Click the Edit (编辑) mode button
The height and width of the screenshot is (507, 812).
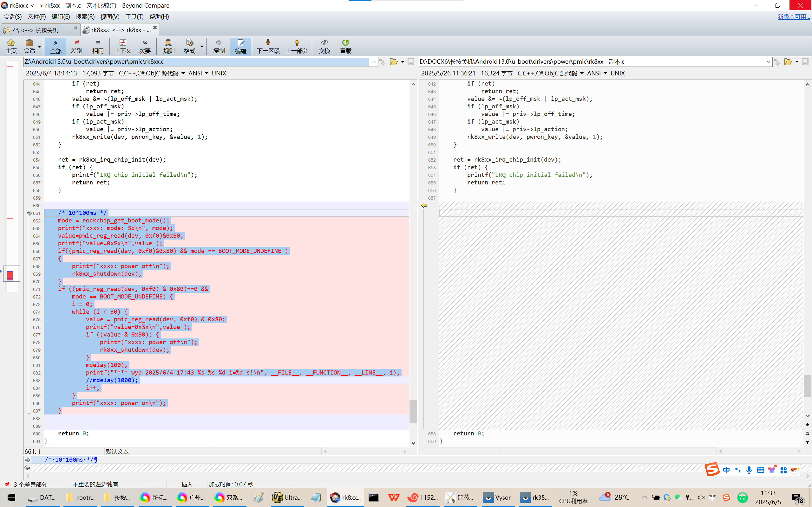click(240, 46)
